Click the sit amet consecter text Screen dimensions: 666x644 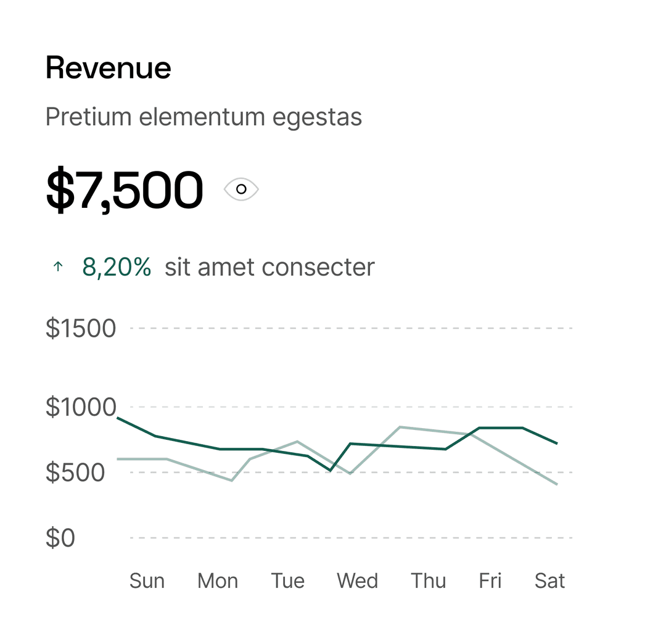point(269,267)
